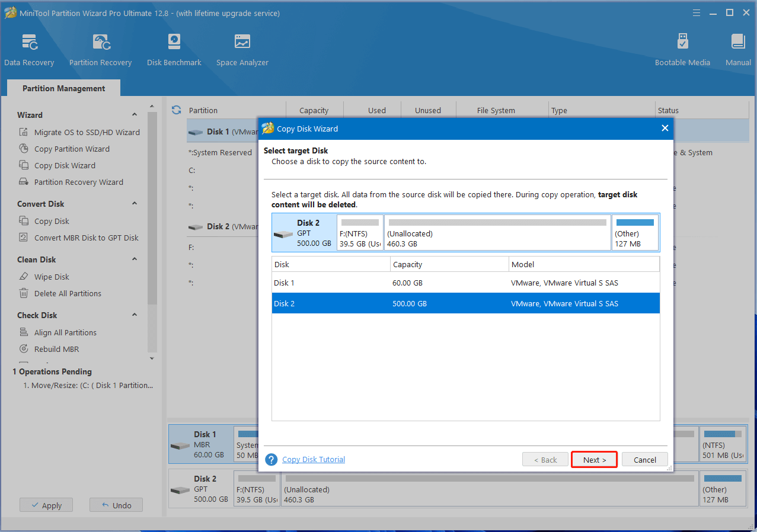Click the Delete All Partitions trash icon
The image size is (757, 532).
(24, 293)
